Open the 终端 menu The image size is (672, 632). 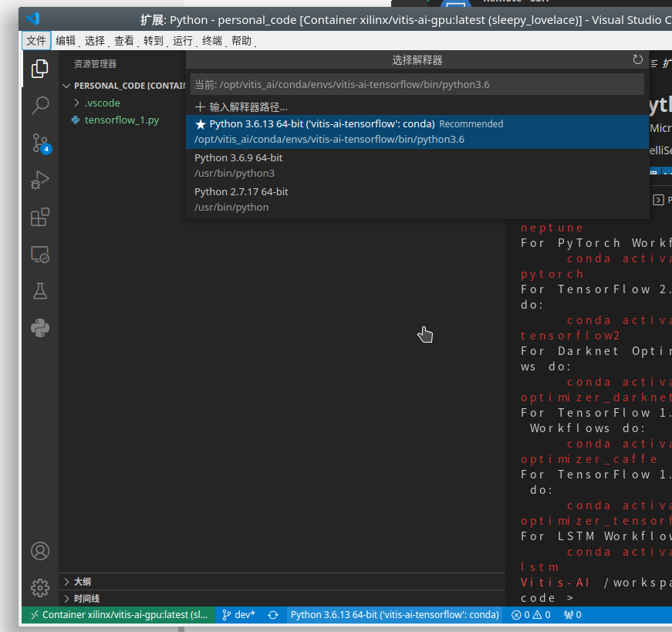point(212,41)
